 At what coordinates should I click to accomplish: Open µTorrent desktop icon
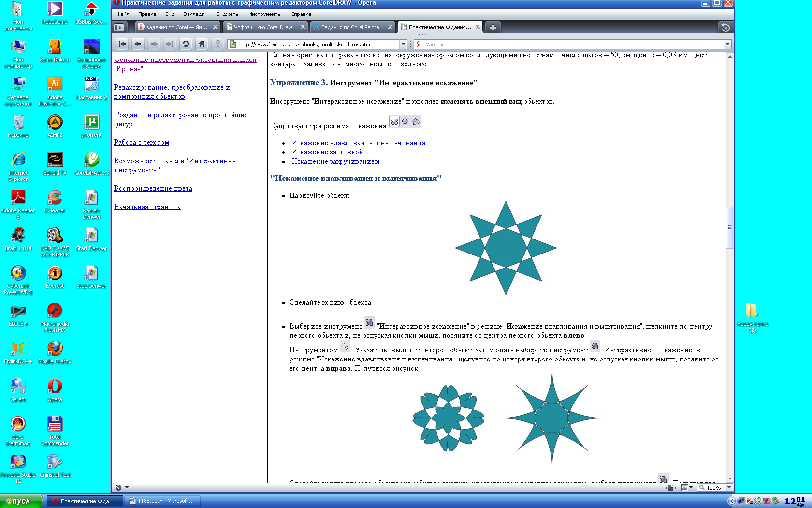pos(92,126)
